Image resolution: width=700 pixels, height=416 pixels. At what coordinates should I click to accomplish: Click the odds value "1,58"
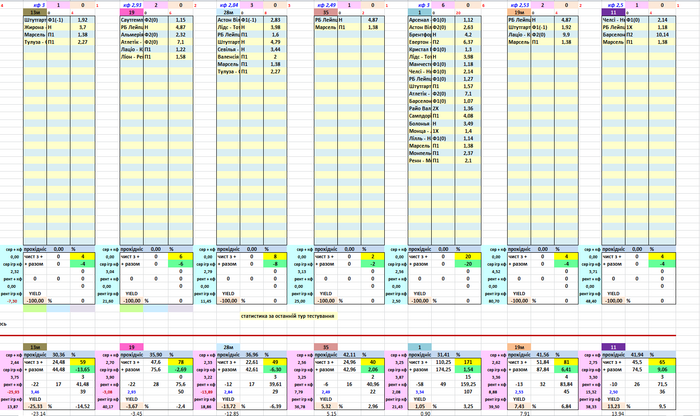(x=180, y=57)
